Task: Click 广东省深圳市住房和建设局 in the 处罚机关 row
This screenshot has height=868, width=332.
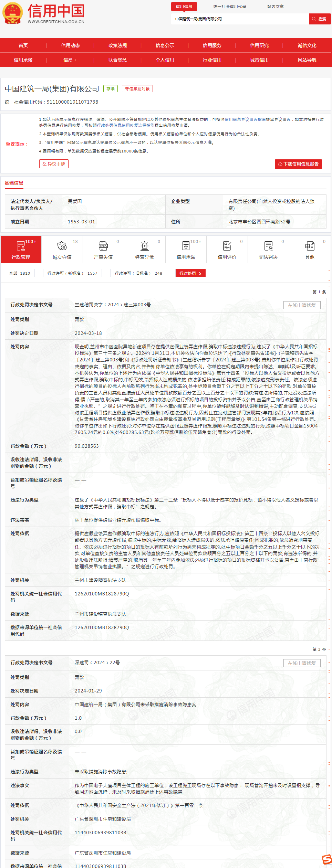Action: click(103, 819)
